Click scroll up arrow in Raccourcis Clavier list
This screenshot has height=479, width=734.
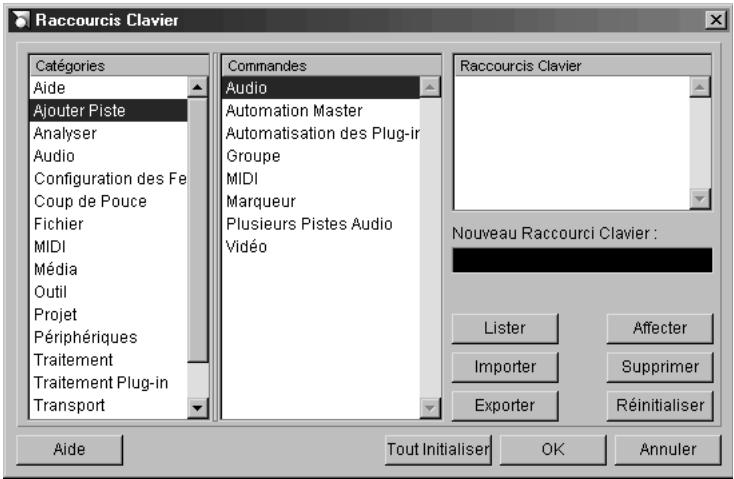click(700, 87)
